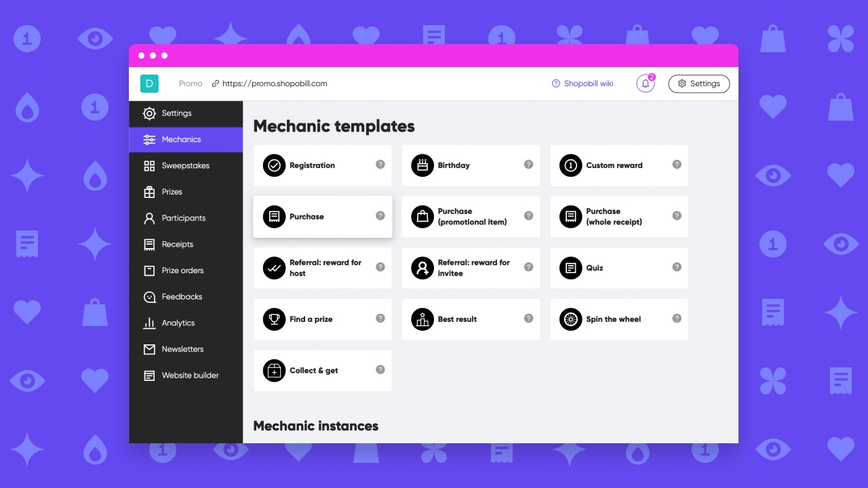This screenshot has width=868, height=488.
Task: Select the Collect & get template card
Action: click(x=323, y=371)
